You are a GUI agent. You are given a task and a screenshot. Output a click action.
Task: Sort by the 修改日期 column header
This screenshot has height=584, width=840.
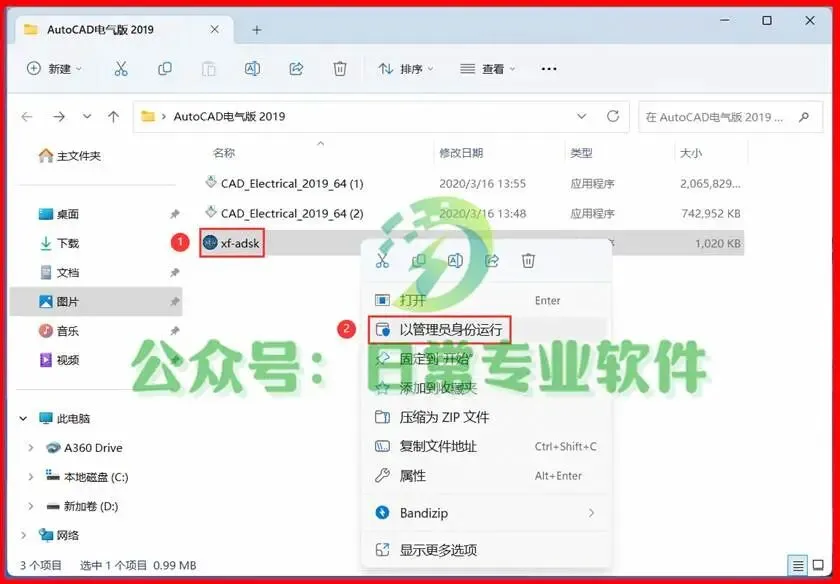click(461, 153)
